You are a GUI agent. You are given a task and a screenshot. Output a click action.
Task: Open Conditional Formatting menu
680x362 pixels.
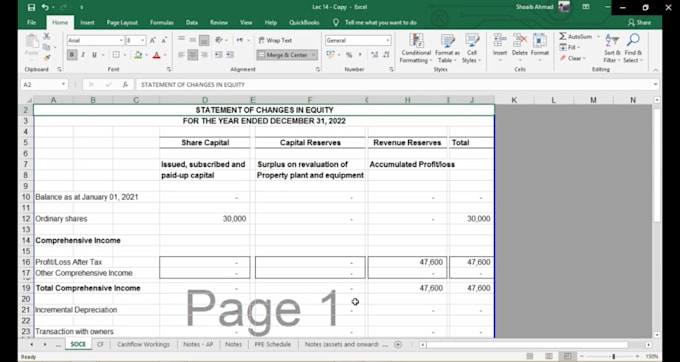416,48
